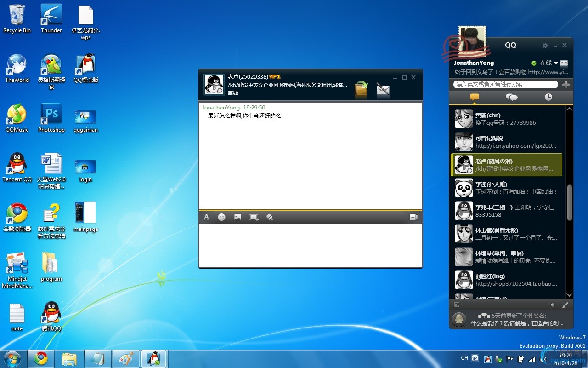The height and width of the screenshot is (368, 588).
Task: Click the chat message input area
Action: pyautogui.click(x=311, y=245)
